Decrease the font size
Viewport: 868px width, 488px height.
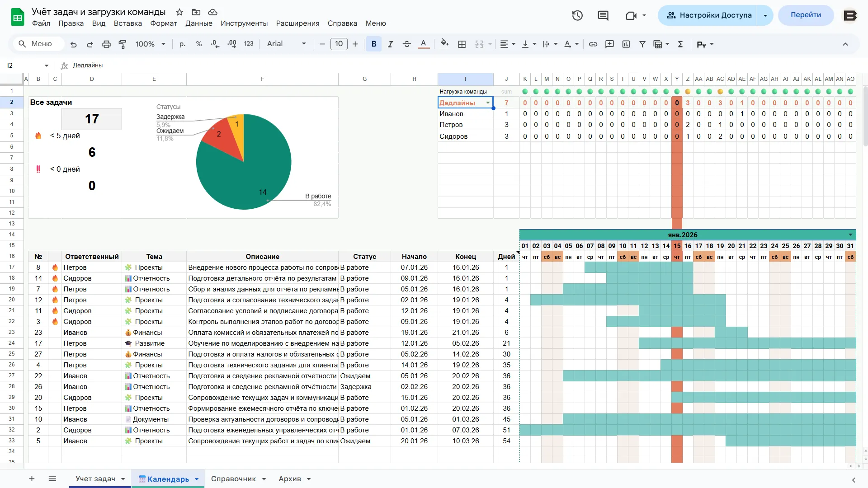322,44
